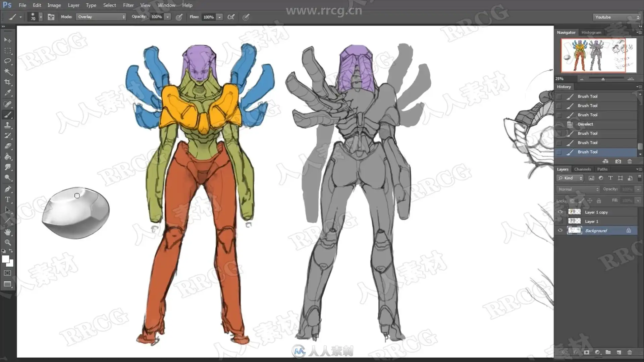Select the Lasso tool
The image size is (644, 362).
(7, 61)
